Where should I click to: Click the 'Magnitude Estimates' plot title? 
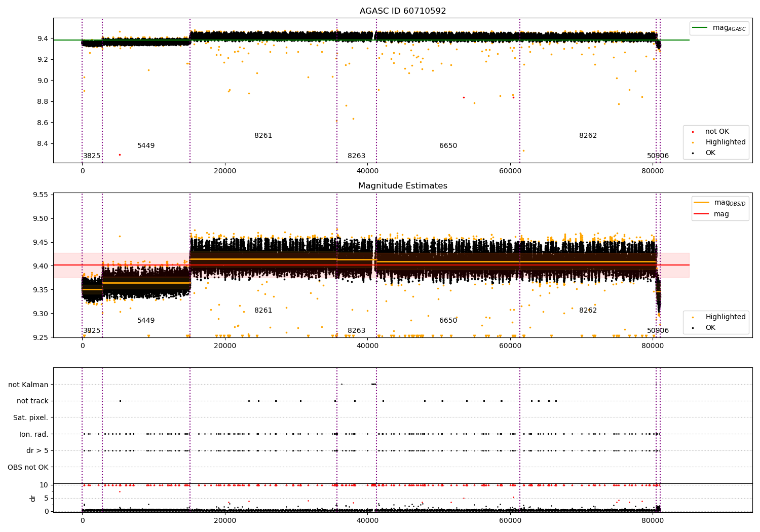tap(403, 186)
